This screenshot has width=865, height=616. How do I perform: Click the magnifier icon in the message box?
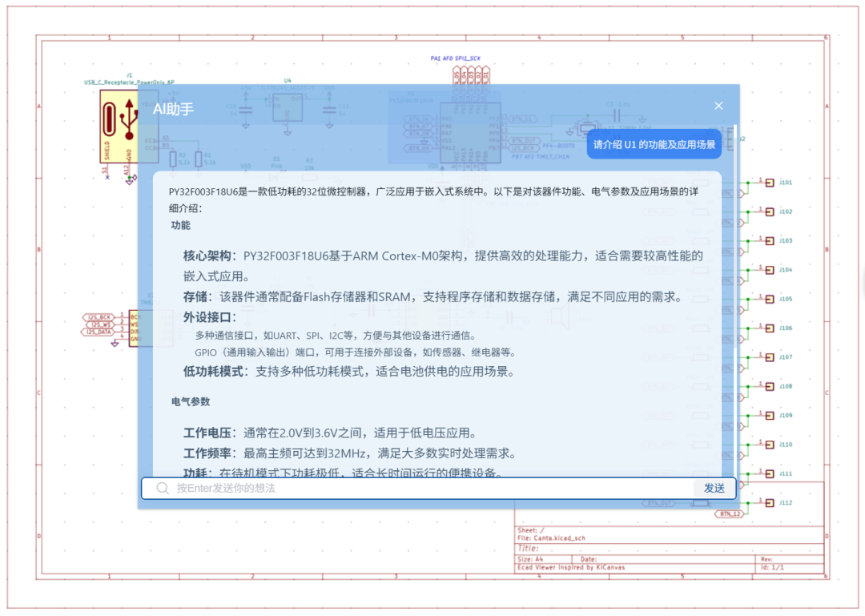[x=162, y=488]
